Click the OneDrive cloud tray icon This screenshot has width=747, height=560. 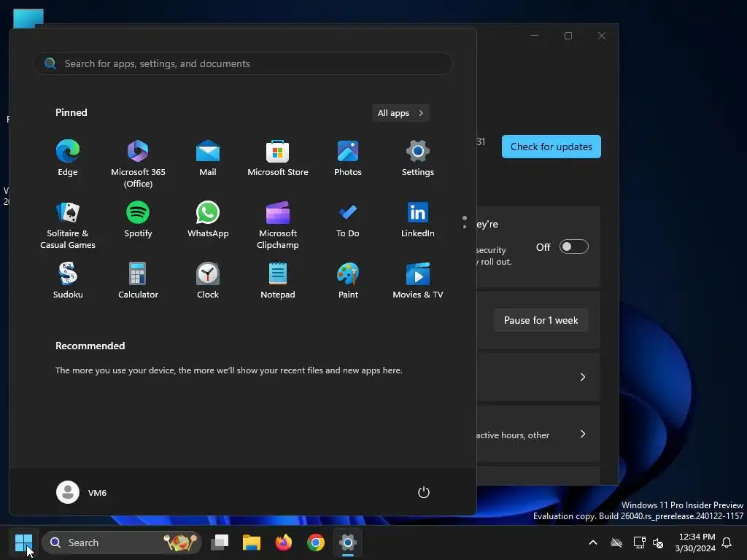tap(616, 542)
